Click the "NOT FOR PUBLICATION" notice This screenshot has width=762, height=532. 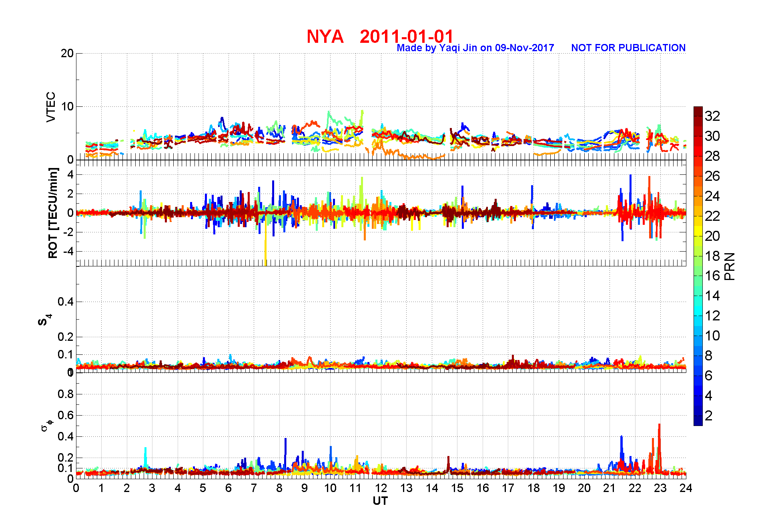[628, 48]
